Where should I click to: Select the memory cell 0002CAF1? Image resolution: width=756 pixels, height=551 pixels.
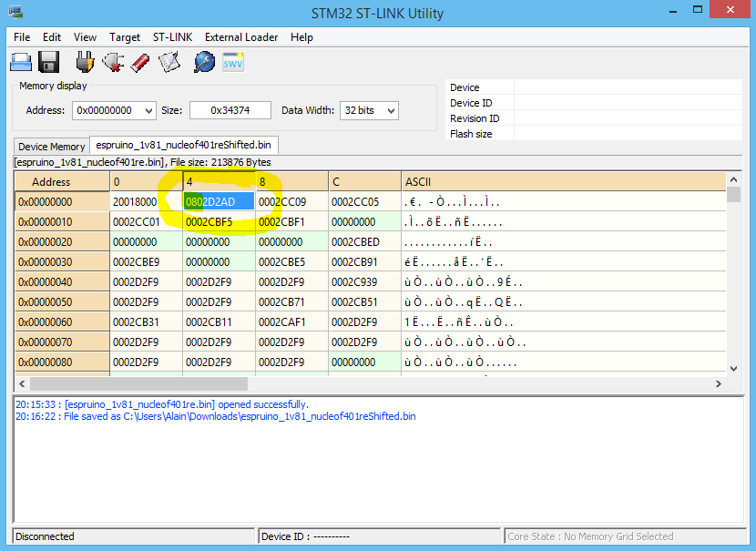tap(291, 322)
